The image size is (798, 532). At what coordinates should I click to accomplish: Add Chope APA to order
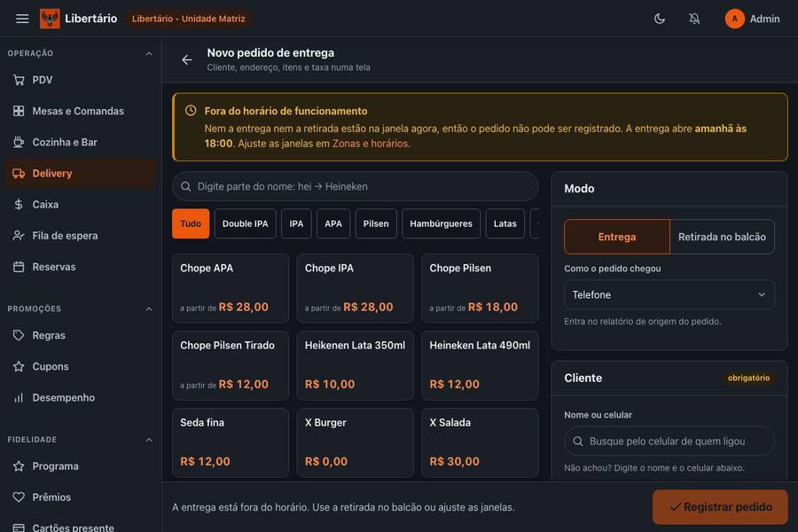click(231, 288)
